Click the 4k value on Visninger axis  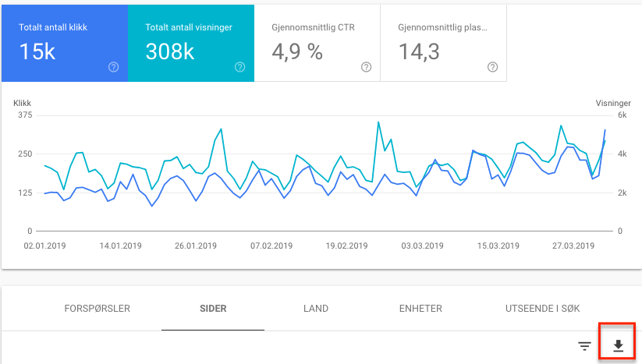point(622,154)
